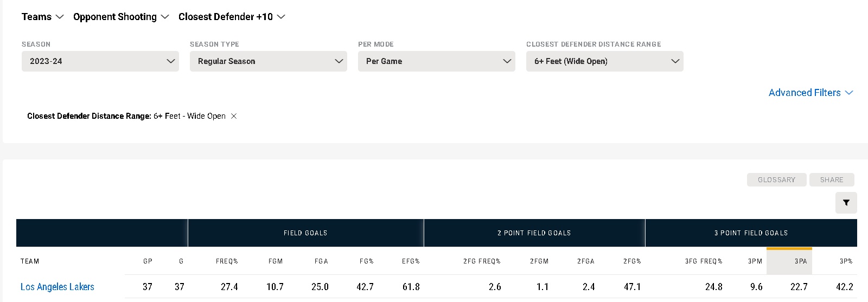The height and width of the screenshot is (302, 868).
Task: Click the Share button
Action: pos(831,180)
